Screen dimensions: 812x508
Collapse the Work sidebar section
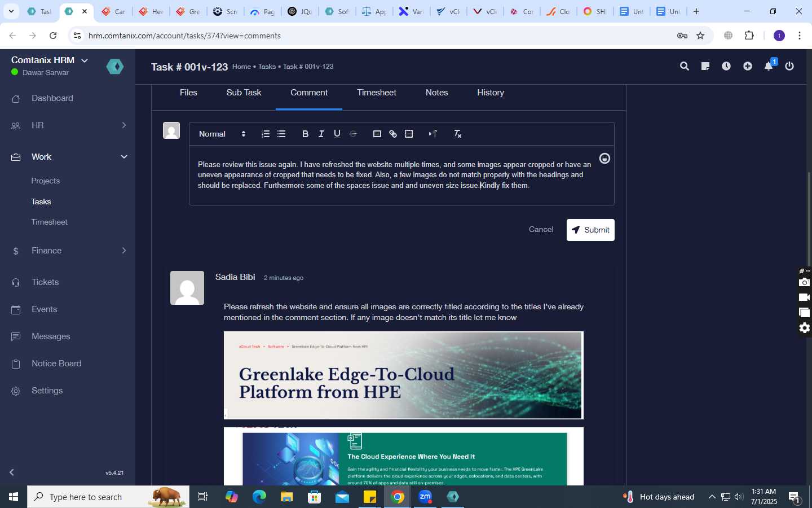click(x=68, y=157)
